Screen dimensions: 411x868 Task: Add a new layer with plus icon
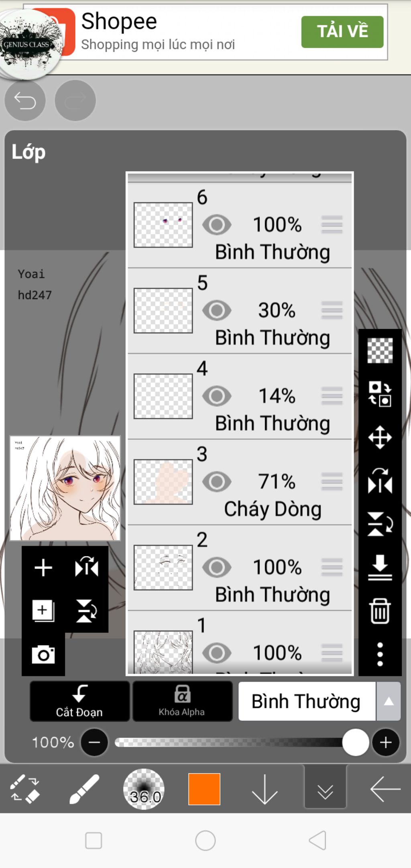click(x=43, y=568)
